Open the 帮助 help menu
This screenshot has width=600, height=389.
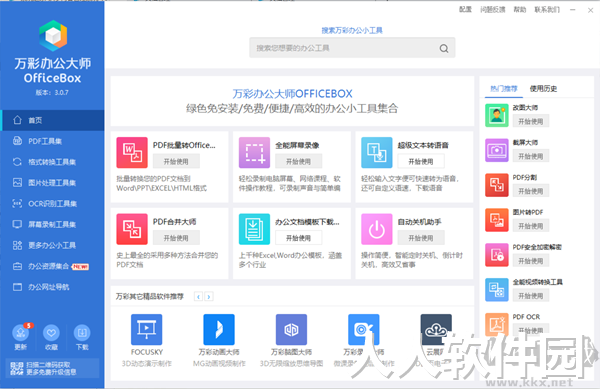tap(520, 10)
